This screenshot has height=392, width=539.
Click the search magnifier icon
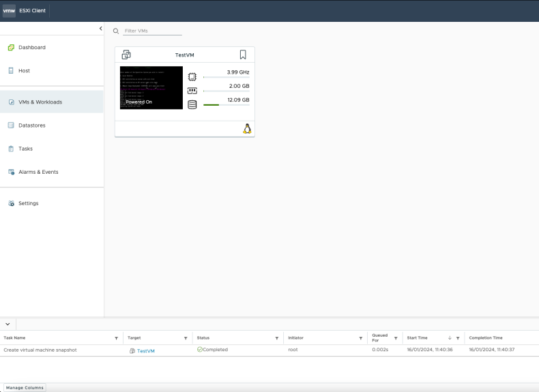pyautogui.click(x=116, y=31)
